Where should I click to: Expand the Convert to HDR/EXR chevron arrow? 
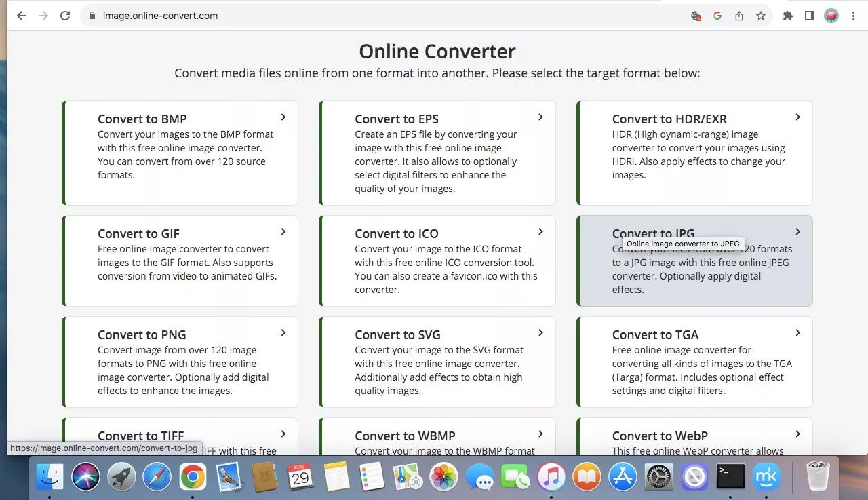click(x=797, y=117)
